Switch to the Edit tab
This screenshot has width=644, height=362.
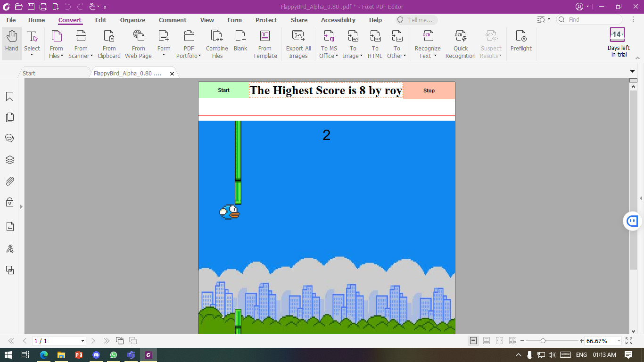tap(101, 20)
